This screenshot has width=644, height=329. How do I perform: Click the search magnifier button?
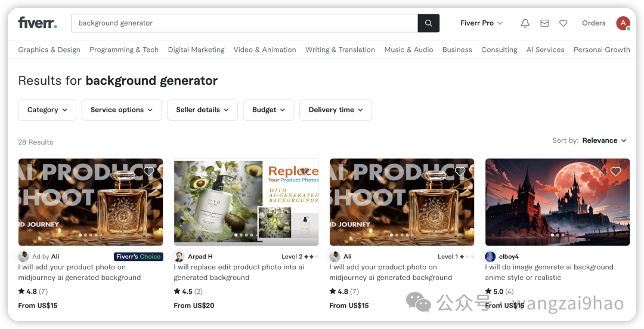click(x=428, y=23)
